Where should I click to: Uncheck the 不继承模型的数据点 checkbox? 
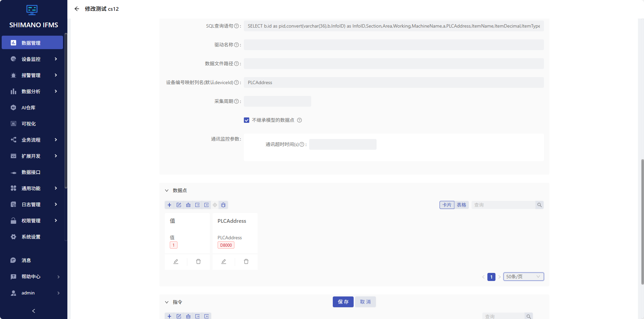click(247, 120)
